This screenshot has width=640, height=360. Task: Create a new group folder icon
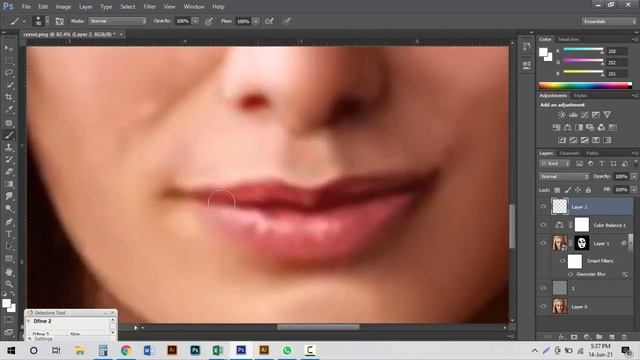click(x=599, y=337)
